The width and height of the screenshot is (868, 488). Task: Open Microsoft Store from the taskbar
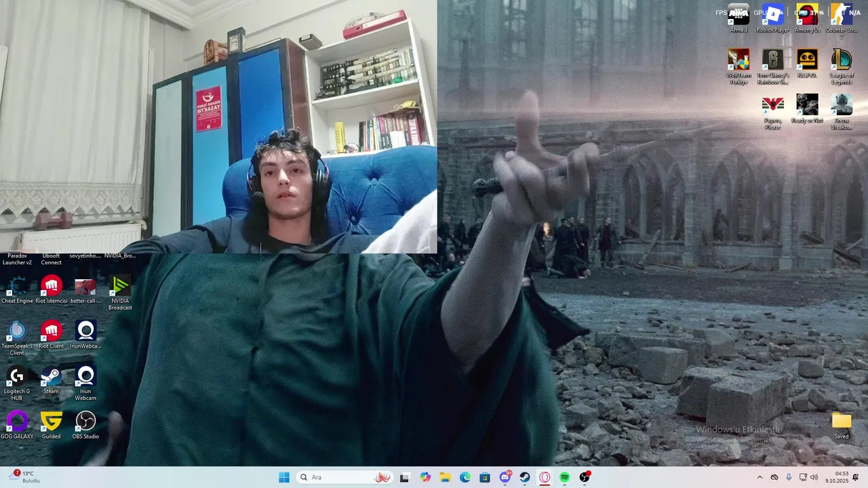485,477
